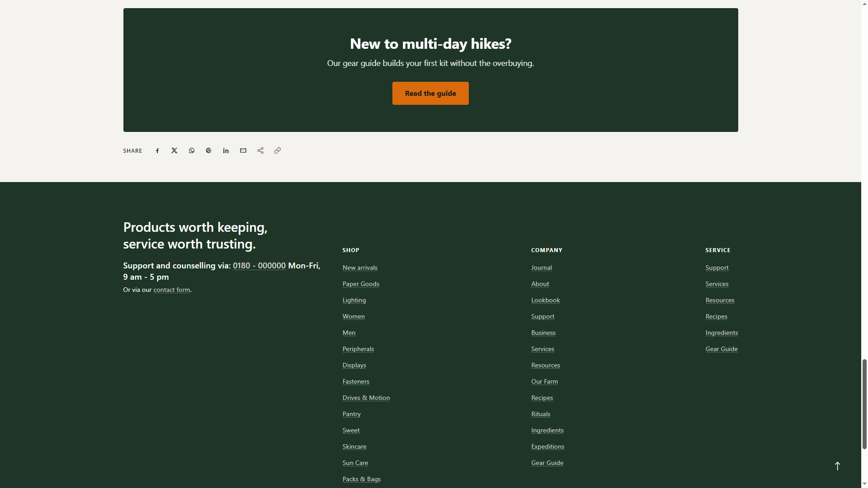Copy the page link with the chain icon
Image resolution: width=868 pixels, height=488 pixels.
[x=278, y=151]
